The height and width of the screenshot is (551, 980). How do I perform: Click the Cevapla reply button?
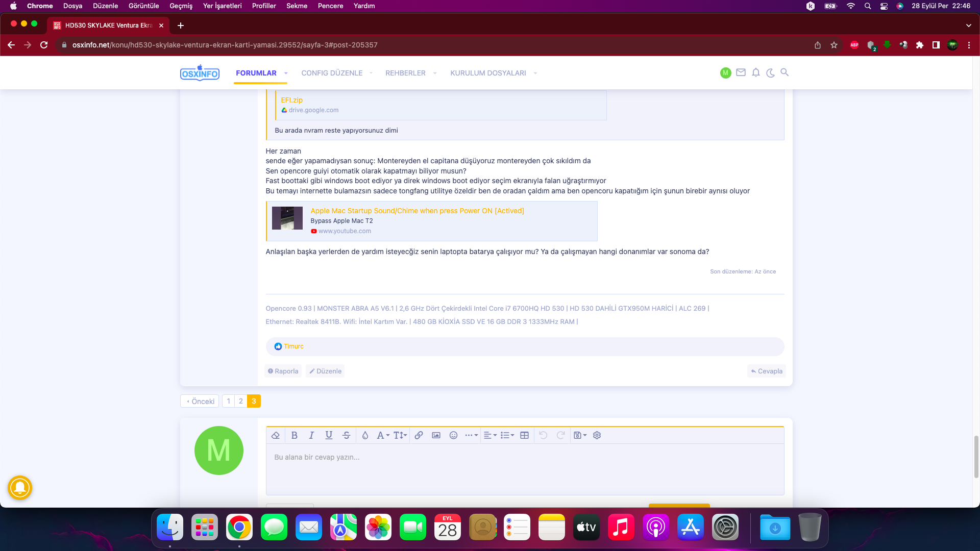pyautogui.click(x=767, y=371)
